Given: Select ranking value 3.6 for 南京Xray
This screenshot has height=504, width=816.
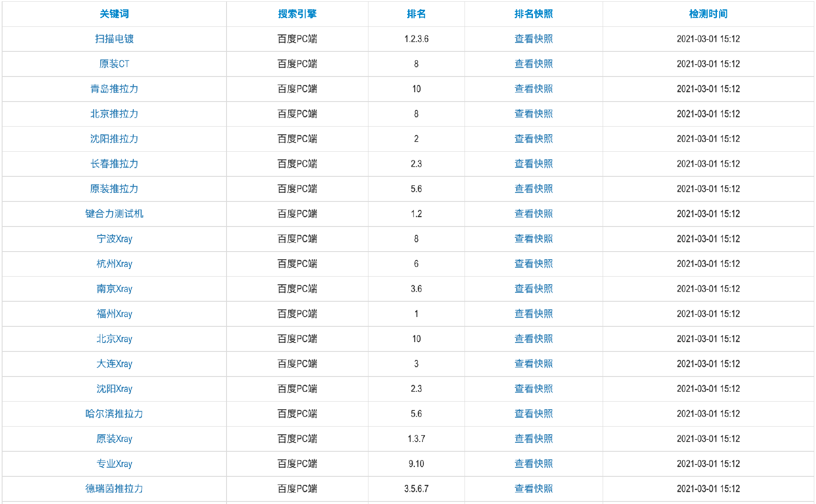Looking at the screenshot, I should 416,289.
